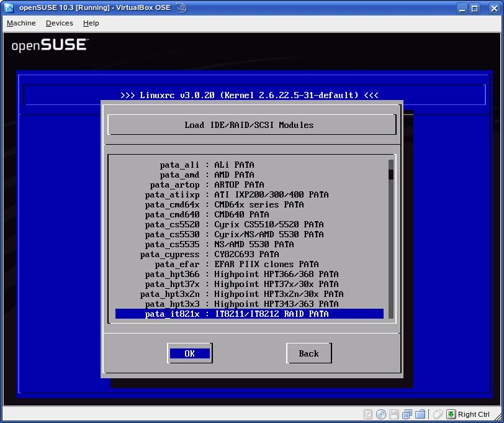Viewport: 504px width, 423px height.
Task: Maximize the VirtualBox window
Action: [474, 8]
